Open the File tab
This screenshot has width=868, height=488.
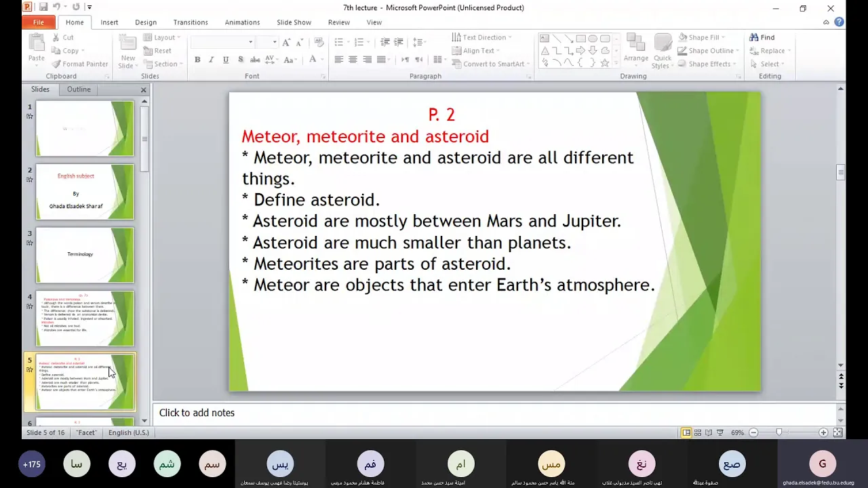39,22
